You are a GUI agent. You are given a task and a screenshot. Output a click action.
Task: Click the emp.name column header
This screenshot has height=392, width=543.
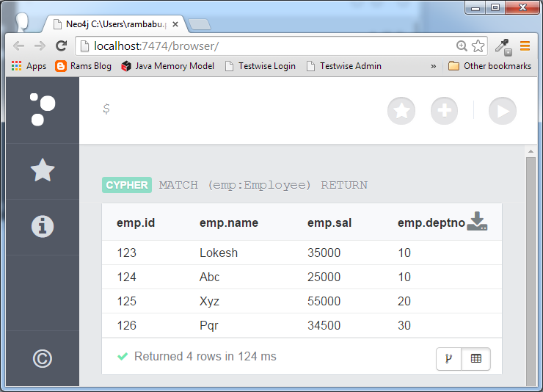pyautogui.click(x=229, y=222)
